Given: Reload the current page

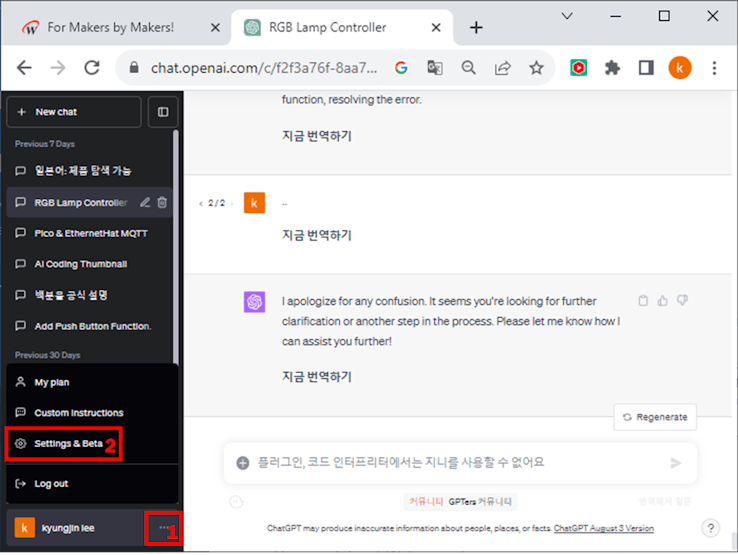Looking at the screenshot, I should point(92,68).
